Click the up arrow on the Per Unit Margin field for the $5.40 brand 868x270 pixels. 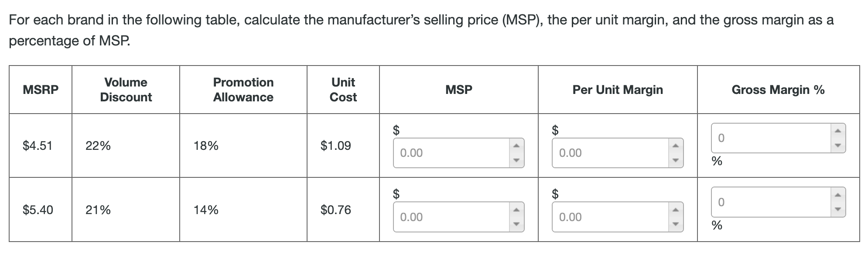[x=675, y=209]
